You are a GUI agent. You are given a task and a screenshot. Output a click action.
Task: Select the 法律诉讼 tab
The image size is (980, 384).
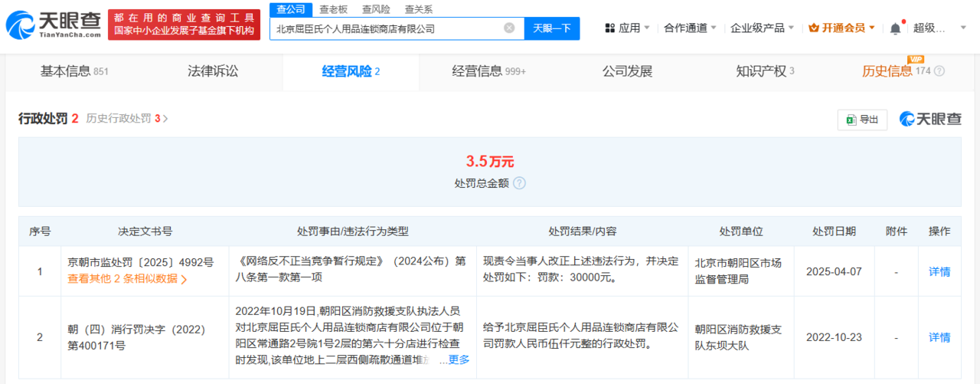[213, 71]
